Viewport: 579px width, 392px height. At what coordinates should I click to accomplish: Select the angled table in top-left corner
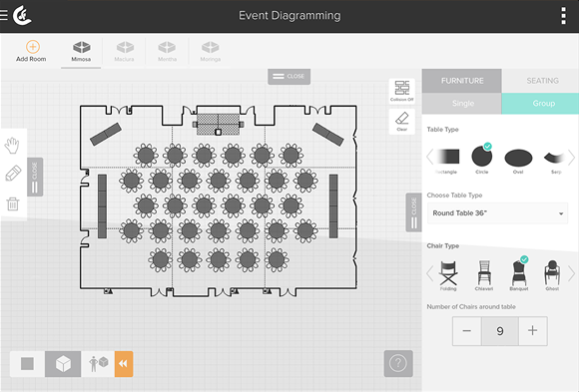point(106,134)
